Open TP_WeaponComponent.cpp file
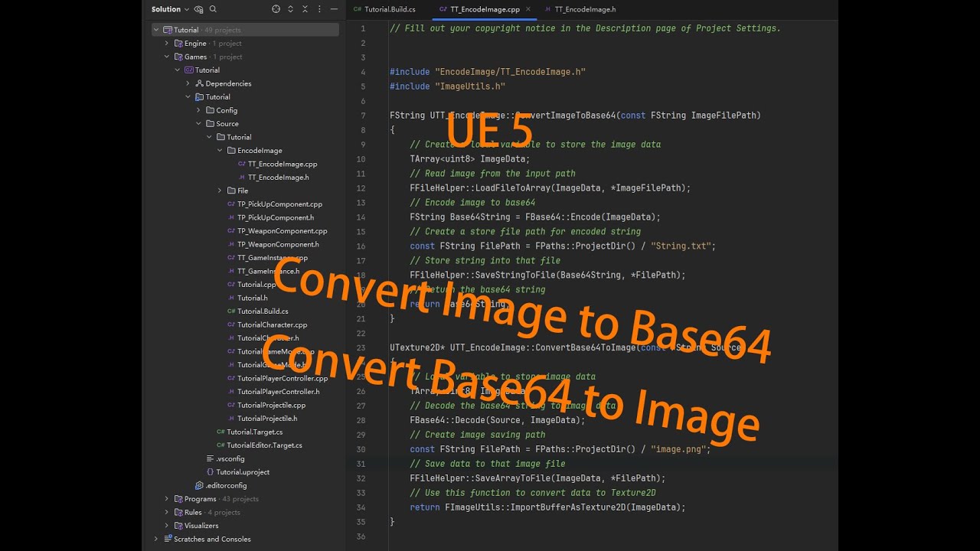980x551 pixels. point(283,231)
